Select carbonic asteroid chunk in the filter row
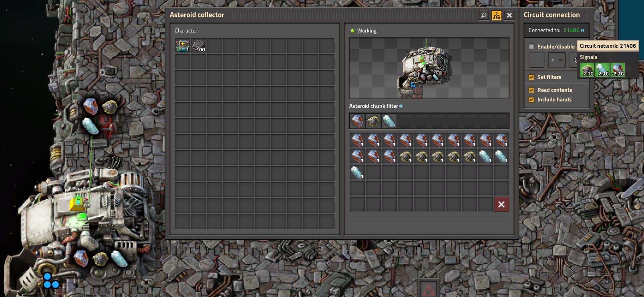644x297 pixels. click(x=373, y=121)
